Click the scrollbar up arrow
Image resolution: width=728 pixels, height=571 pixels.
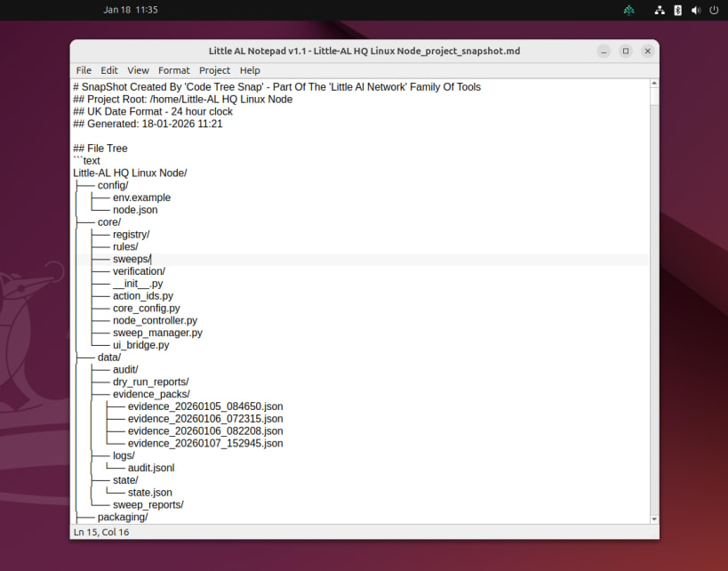[x=654, y=84]
